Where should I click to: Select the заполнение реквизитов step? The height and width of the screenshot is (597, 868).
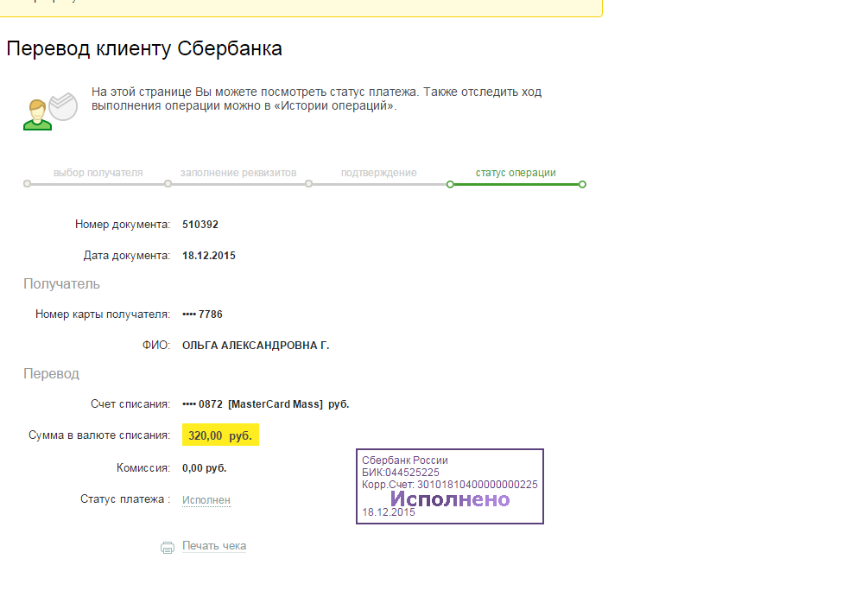point(238,173)
